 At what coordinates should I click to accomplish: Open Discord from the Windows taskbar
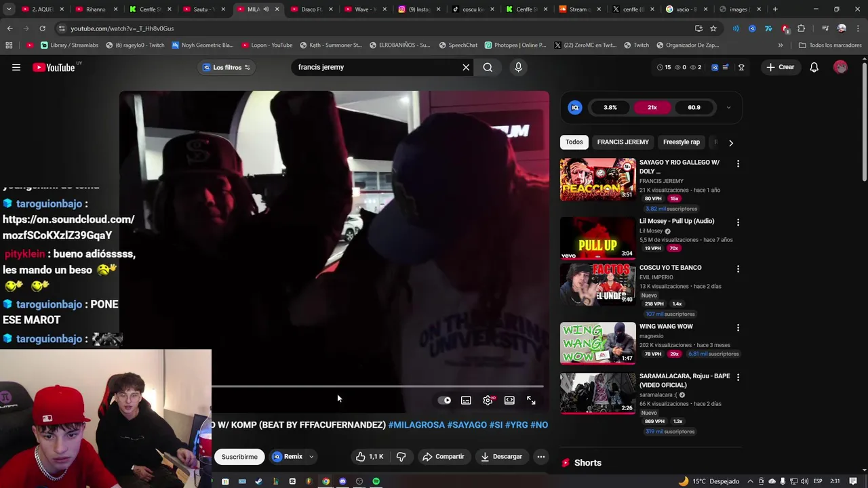(x=342, y=482)
